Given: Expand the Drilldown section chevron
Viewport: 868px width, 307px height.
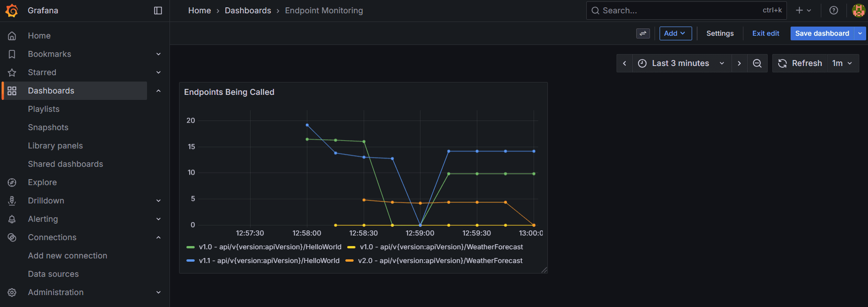Looking at the screenshot, I should 158,201.
